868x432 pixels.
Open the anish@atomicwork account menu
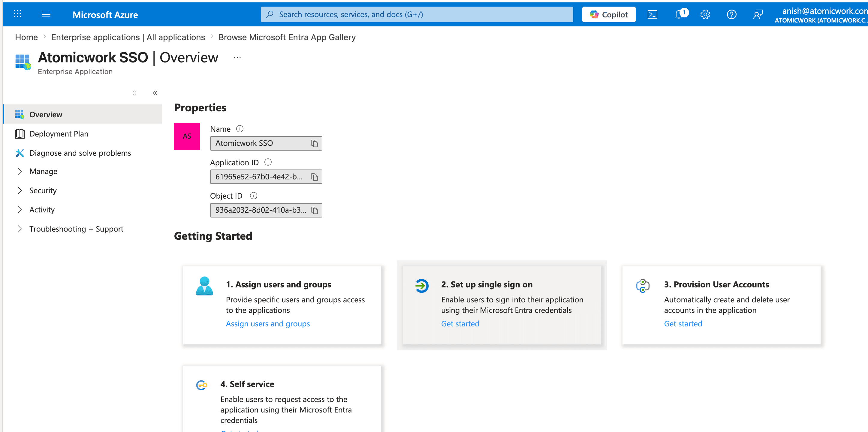click(821, 15)
